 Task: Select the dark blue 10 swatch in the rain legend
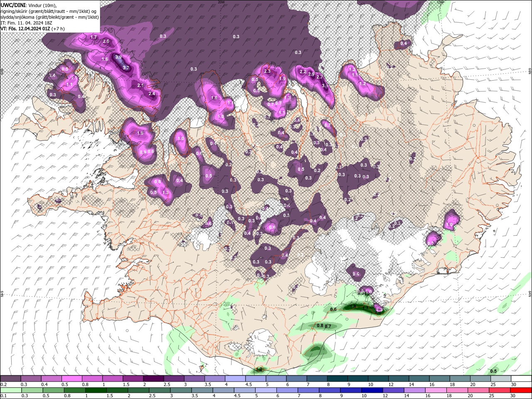[372, 390]
